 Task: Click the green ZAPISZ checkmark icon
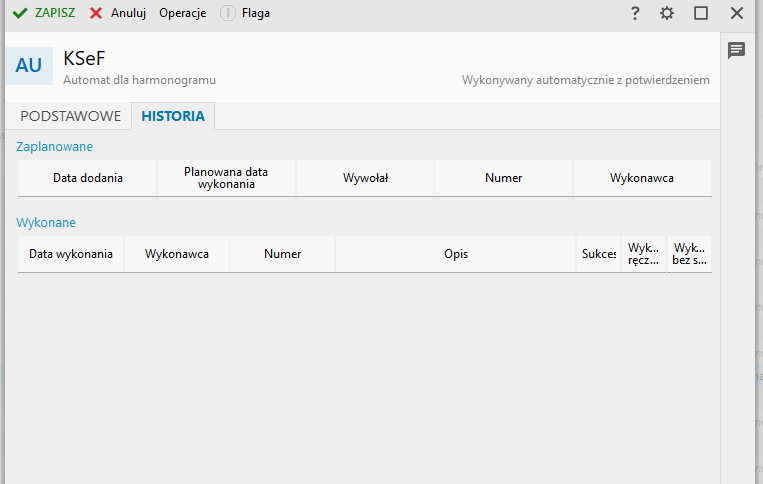tap(20, 13)
